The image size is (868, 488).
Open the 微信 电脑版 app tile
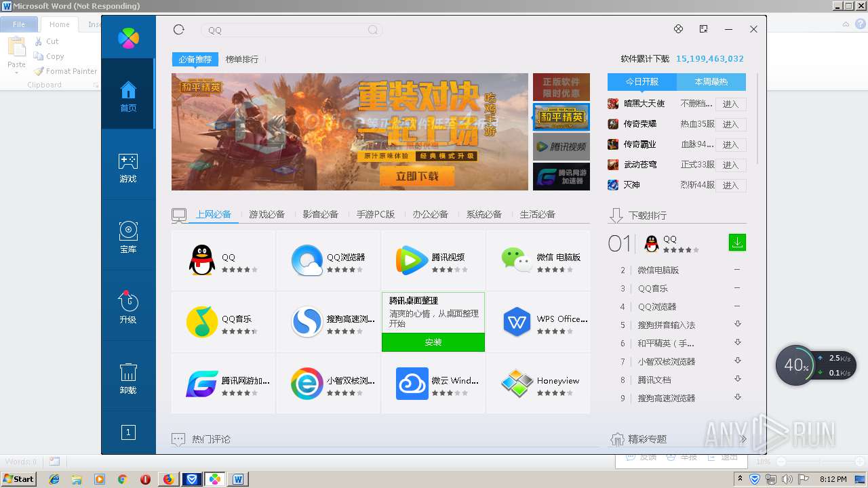coord(538,261)
